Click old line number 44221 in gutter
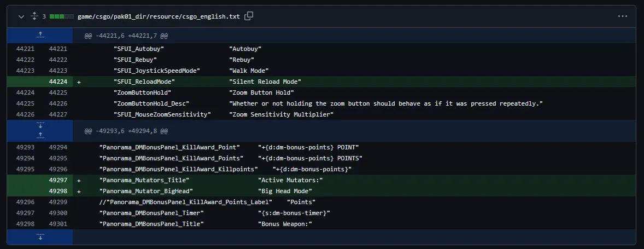Viewport: 644px width, 249px height. click(26, 49)
